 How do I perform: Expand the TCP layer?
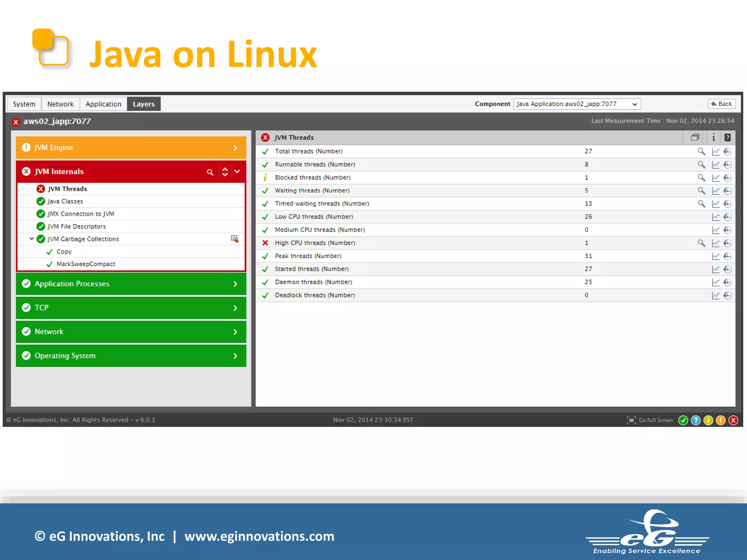click(x=235, y=308)
